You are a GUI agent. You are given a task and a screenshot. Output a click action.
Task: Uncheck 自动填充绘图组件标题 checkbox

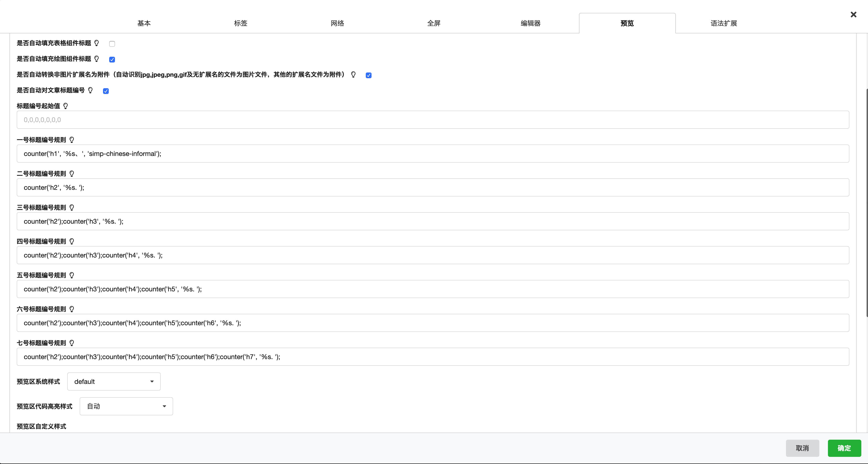pyautogui.click(x=112, y=60)
